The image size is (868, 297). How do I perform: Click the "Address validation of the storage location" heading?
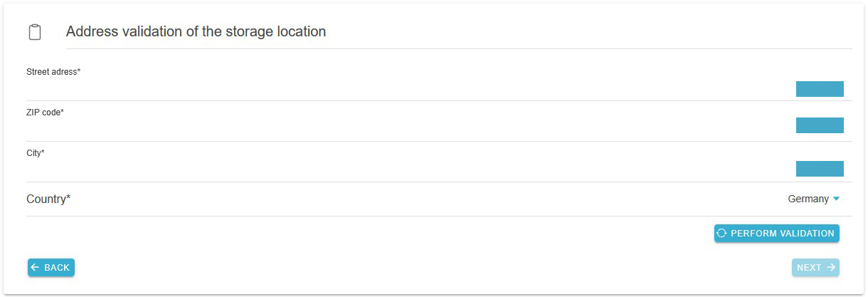coord(196,32)
